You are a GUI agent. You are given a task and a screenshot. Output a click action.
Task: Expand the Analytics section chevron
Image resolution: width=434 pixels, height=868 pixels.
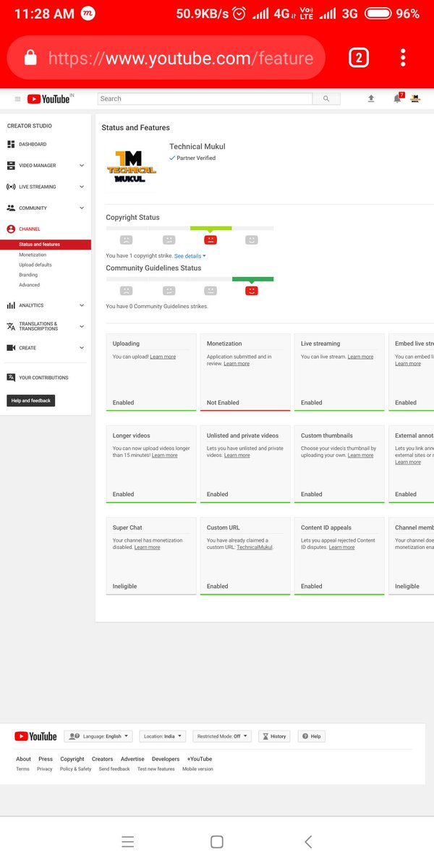point(82,305)
